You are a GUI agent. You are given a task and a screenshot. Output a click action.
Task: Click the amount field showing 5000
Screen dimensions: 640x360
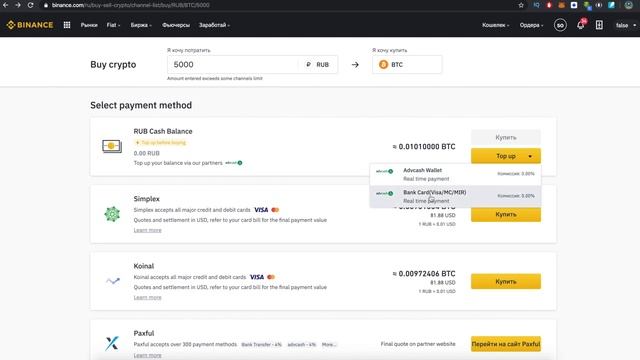(x=233, y=64)
